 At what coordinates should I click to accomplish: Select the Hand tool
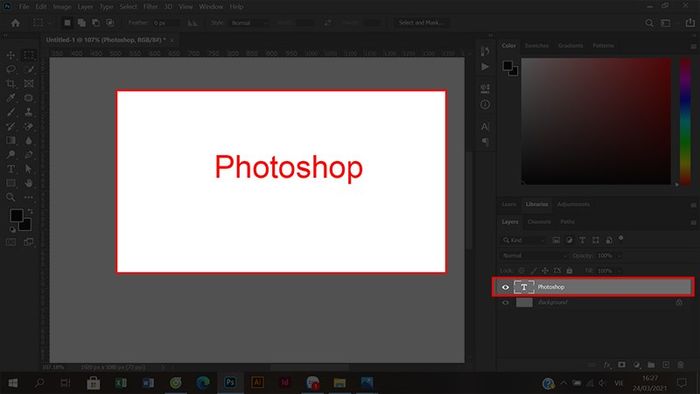pos(29,183)
